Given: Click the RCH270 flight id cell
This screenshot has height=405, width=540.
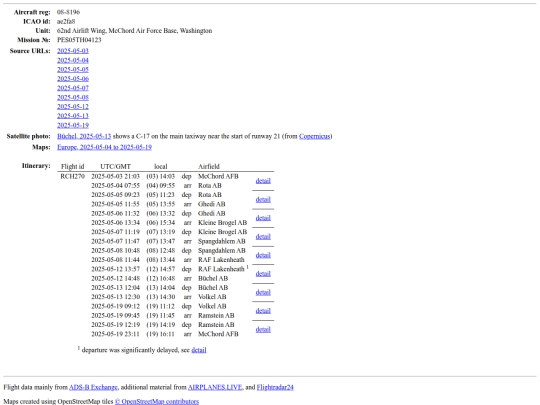Looking at the screenshot, I should point(72,176).
